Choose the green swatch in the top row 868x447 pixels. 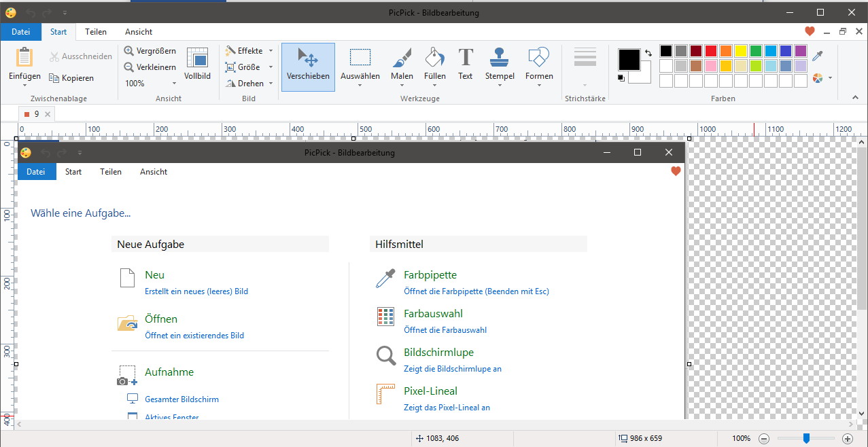click(x=755, y=51)
